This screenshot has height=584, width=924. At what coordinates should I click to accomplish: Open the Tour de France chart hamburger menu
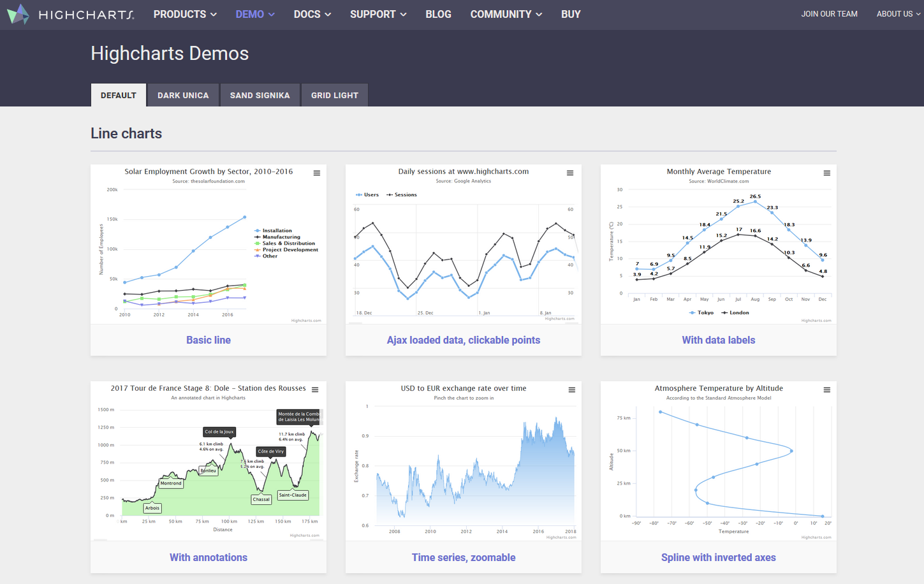pos(315,390)
